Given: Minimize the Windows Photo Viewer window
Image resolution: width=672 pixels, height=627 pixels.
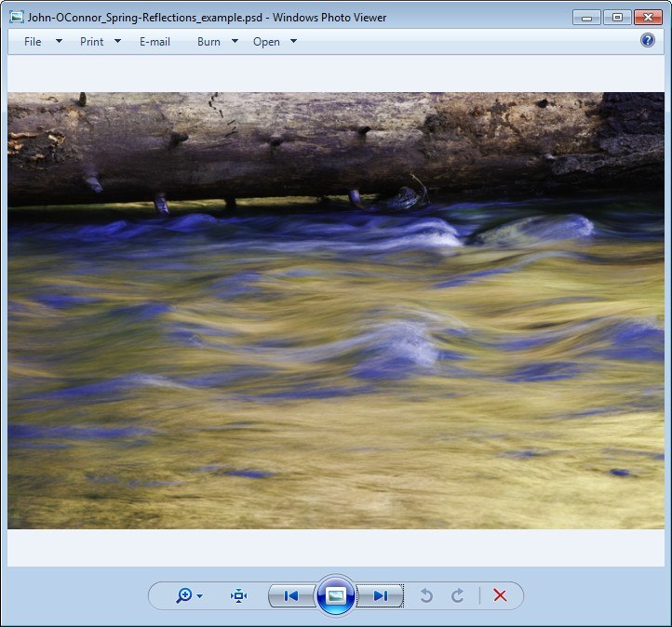Looking at the screenshot, I should tap(586, 18).
